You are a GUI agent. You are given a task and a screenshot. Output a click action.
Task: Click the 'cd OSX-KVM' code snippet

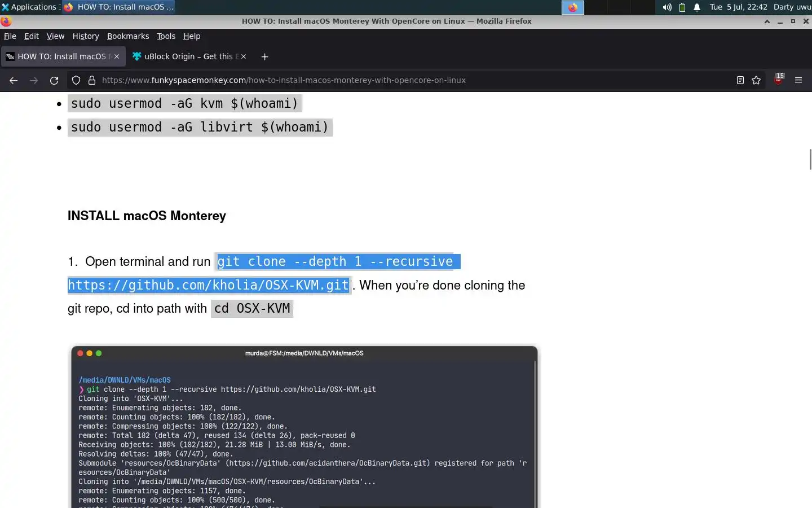(252, 308)
